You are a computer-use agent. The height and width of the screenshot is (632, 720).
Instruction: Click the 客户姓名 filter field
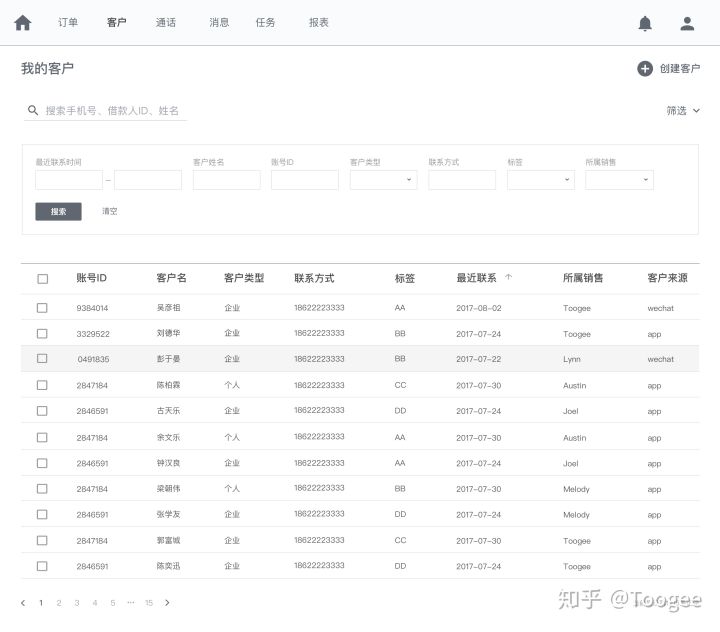[227, 180]
